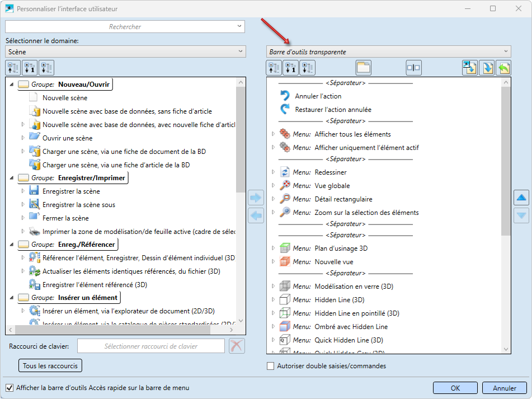Click the Rechercher search field
The height and width of the screenshot is (399, 532).
pyautogui.click(x=125, y=26)
